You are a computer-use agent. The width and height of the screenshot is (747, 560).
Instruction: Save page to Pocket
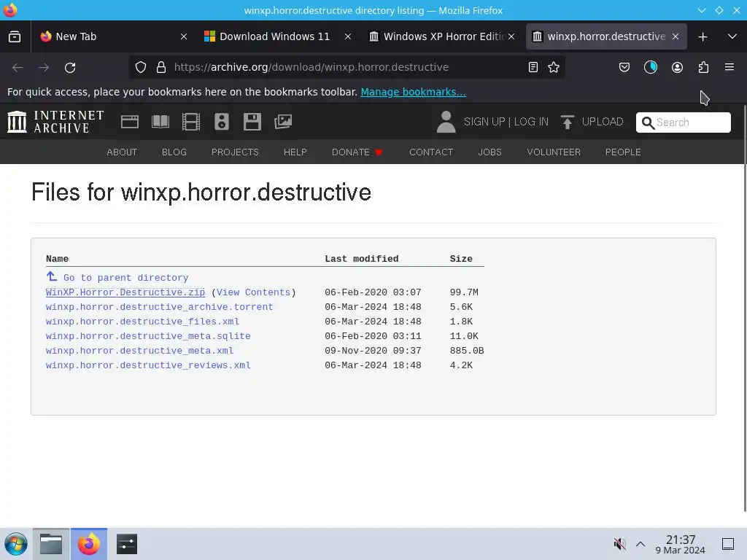pyautogui.click(x=624, y=67)
